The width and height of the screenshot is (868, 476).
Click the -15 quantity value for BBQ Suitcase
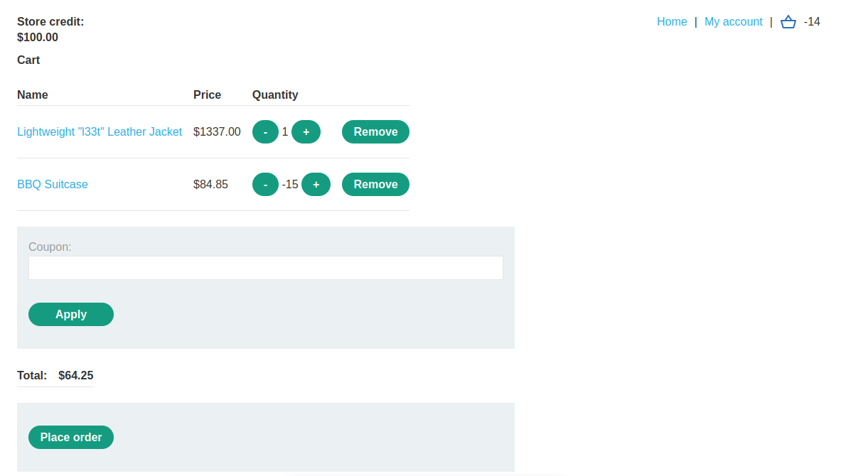point(290,185)
